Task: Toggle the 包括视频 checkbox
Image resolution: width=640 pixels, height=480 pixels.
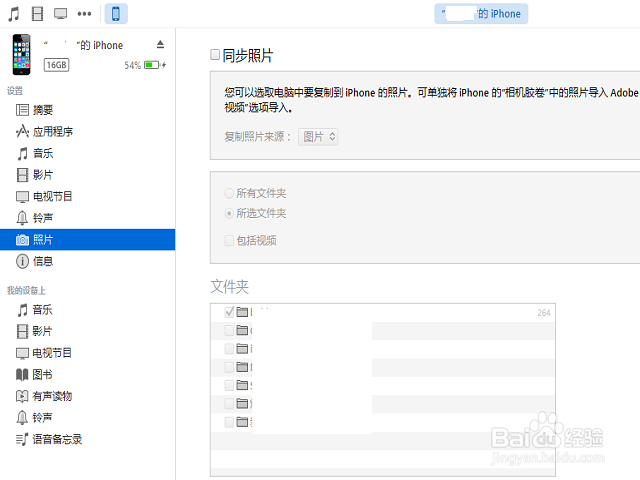Action: 229,240
